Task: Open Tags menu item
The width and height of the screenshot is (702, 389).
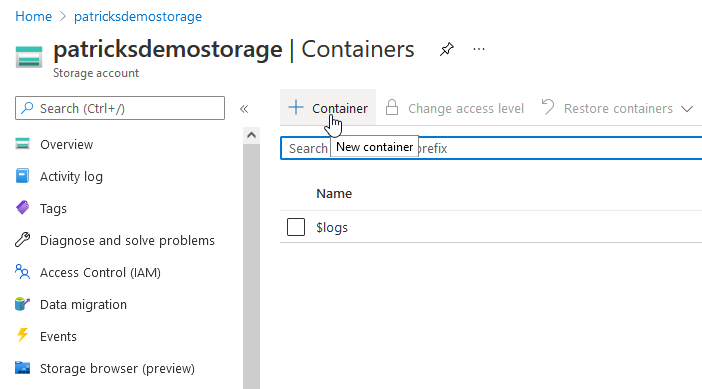Action: [x=53, y=209]
